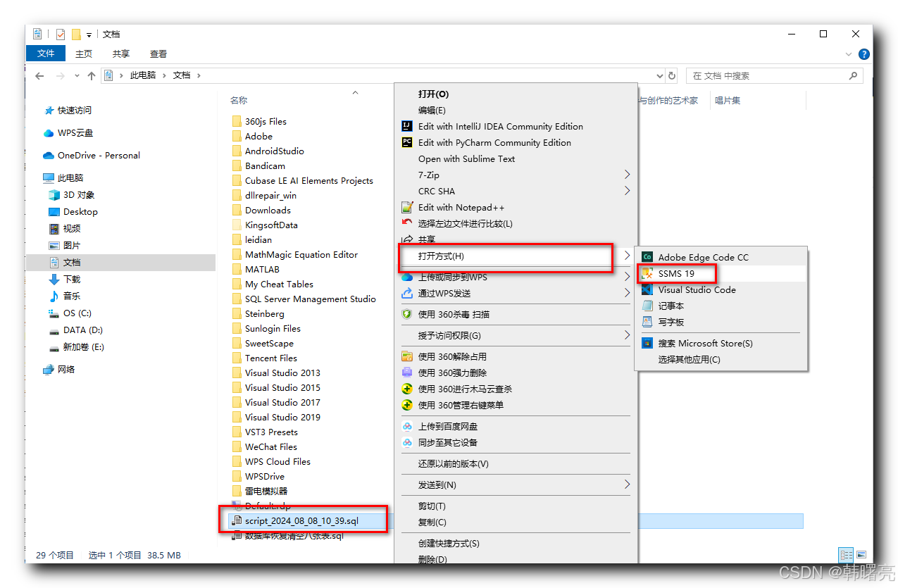Choose 打开(O) in the context menu

(x=433, y=94)
